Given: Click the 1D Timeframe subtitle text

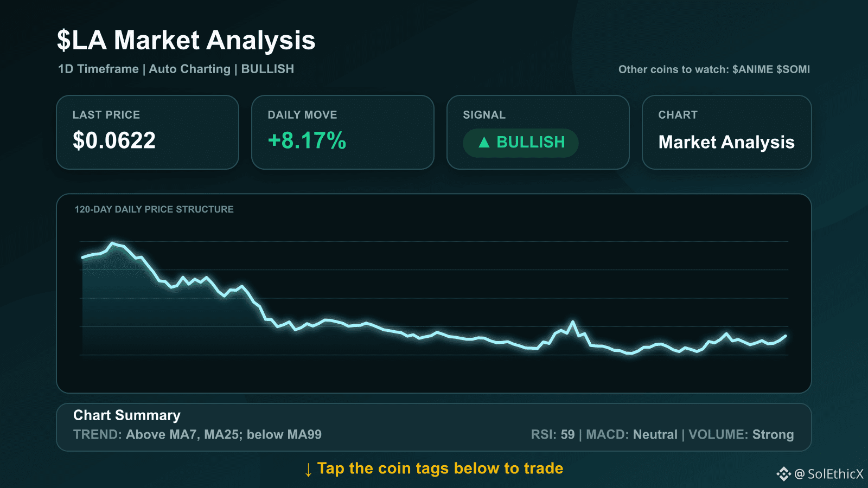Looking at the screenshot, I should click(x=98, y=69).
